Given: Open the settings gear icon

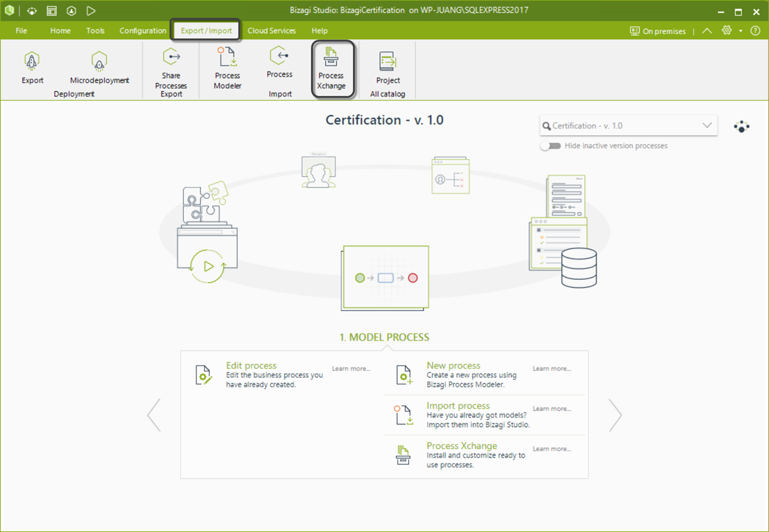Looking at the screenshot, I should coord(727,31).
